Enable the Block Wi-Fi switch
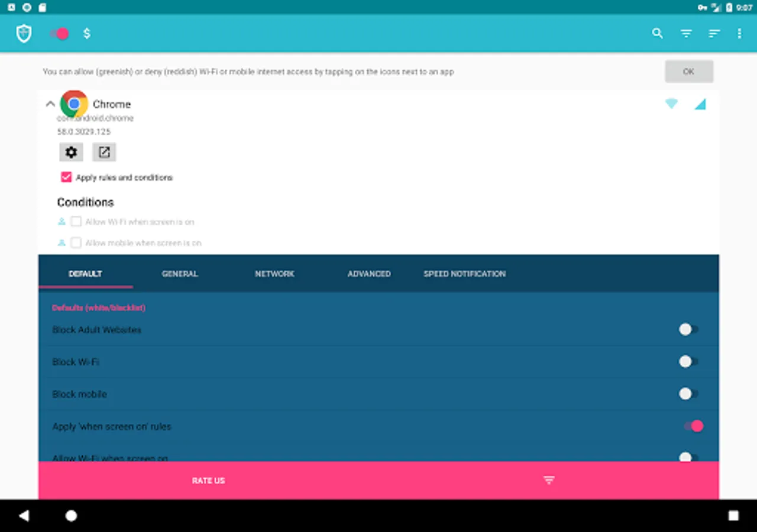 coord(689,361)
